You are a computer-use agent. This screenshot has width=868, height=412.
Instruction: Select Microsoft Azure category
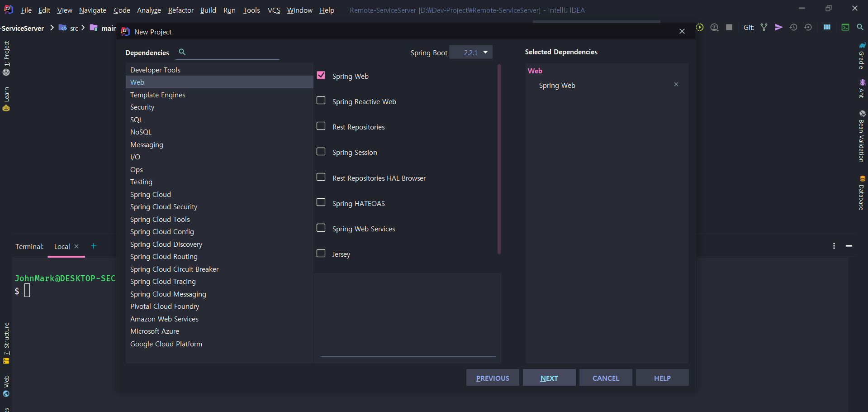219,331
